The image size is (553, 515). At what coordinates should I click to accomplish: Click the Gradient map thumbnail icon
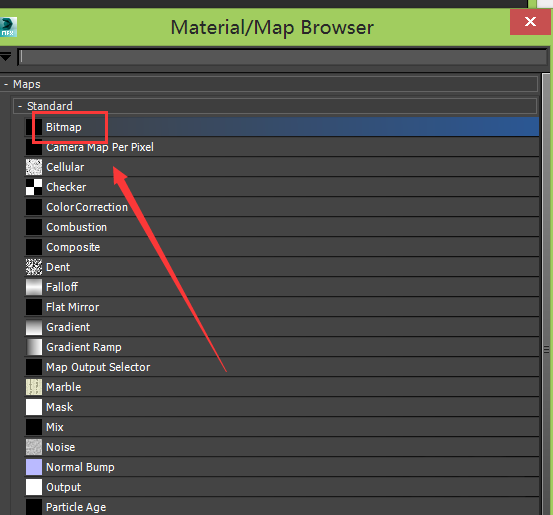click(34, 327)
